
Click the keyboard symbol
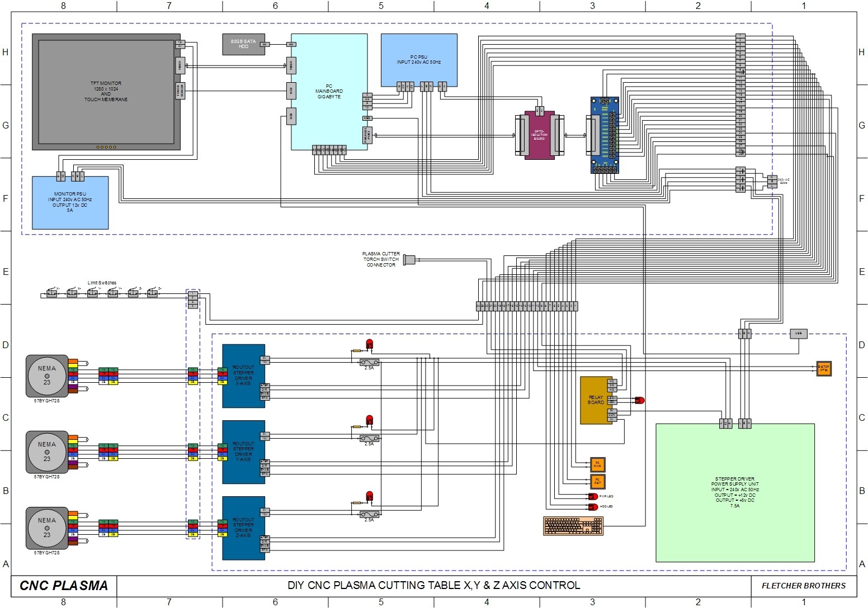[x=573, y=526]
